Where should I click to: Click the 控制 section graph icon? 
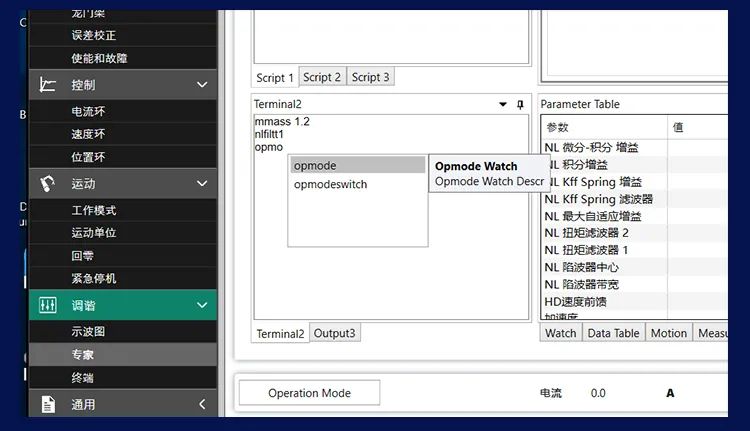tap(47, 85)
